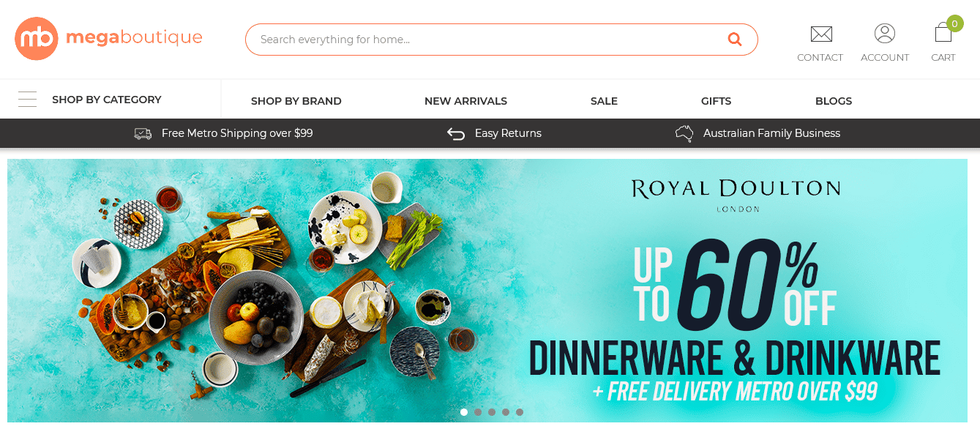Viewport: 980px width, 429px height.
Task: Expand Shop By Category menu
Action: tap(107, 100)
